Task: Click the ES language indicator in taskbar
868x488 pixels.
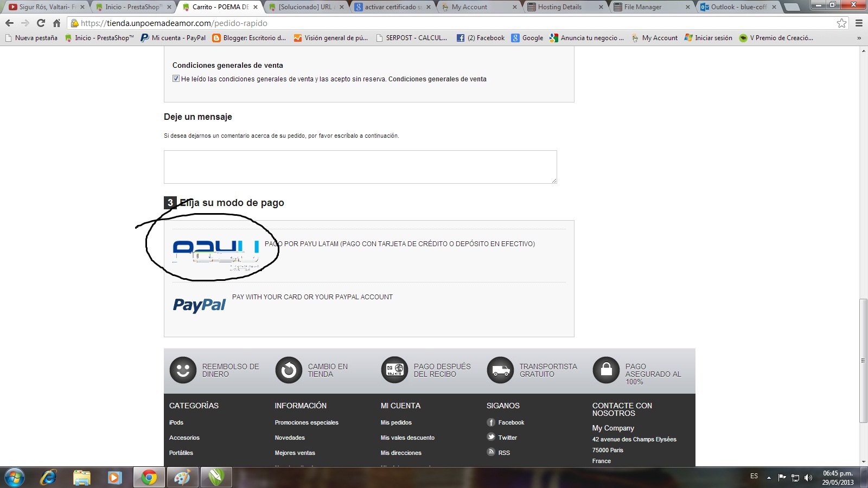Action: coord(754,476)
